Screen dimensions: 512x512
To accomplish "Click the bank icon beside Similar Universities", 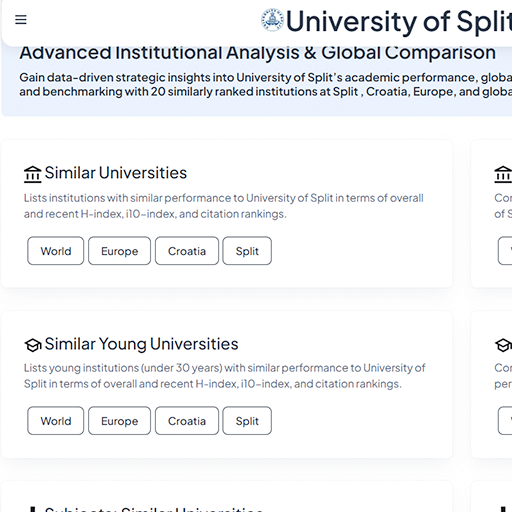I will pyautogui.click(x=32, y=174).
